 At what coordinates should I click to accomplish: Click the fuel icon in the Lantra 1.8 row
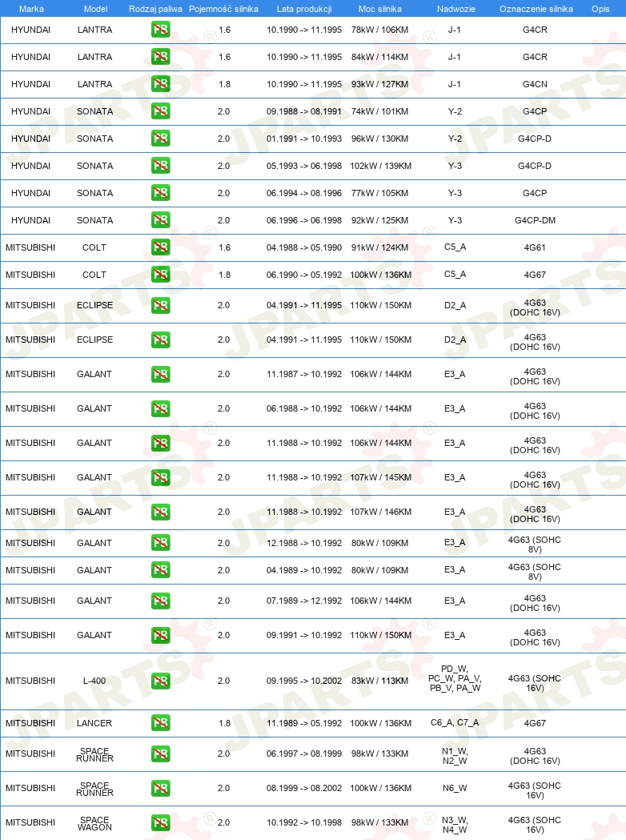(x=161, y=84)
